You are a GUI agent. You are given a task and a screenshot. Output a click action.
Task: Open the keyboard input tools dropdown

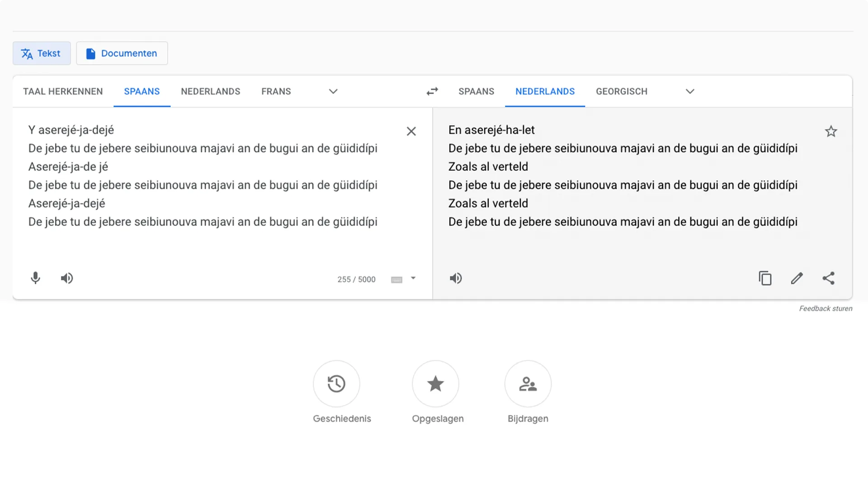pyautogui.click(x=413, y=278)
